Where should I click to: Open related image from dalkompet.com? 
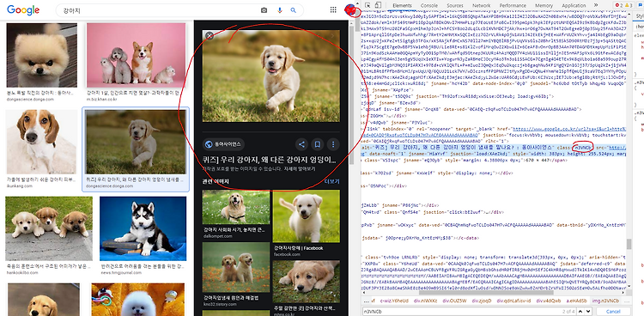pyautogui.click(x=236, y=207)
